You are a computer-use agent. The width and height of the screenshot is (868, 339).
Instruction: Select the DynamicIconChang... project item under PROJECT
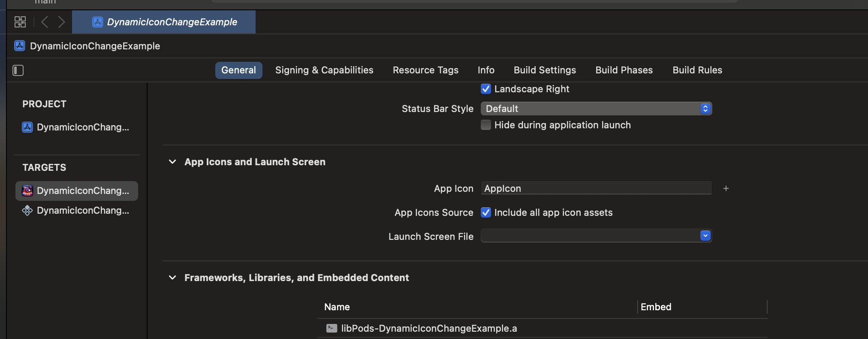[76, 127]
